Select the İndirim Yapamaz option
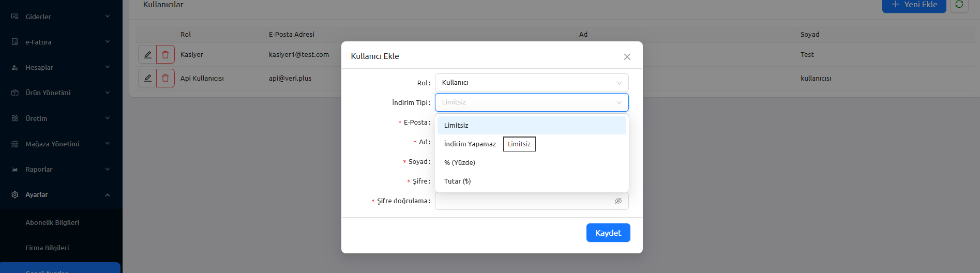 point(532,144)
